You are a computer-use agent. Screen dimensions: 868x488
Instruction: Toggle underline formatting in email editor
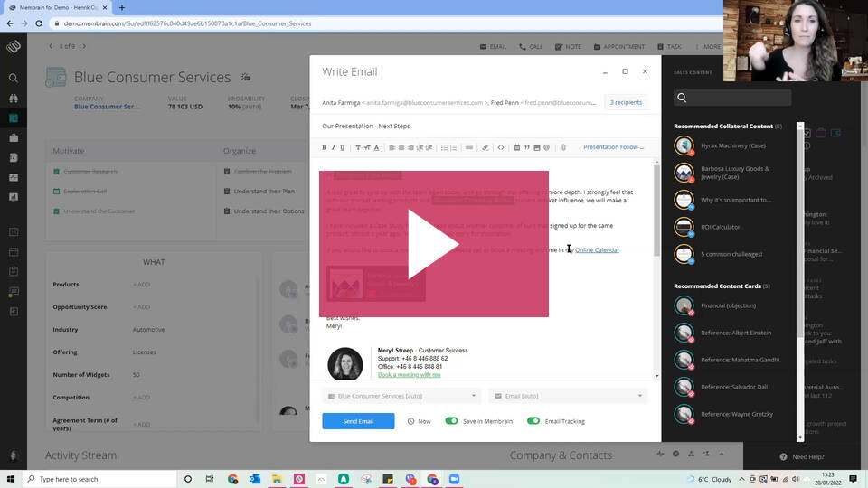pos(342,147)
